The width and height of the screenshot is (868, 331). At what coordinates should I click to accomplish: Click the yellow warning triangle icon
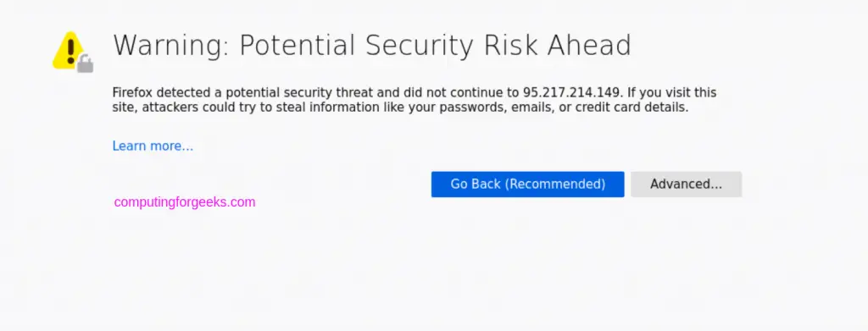click(x=69, y=50)
